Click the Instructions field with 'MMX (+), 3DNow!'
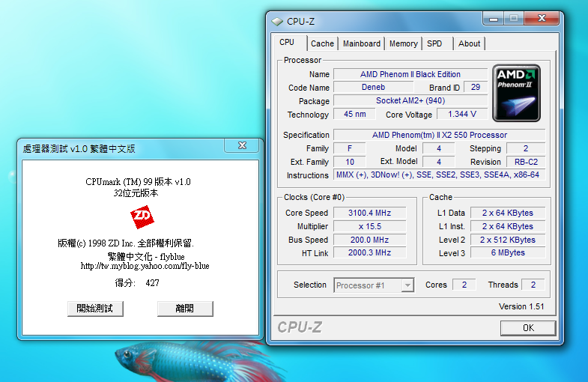The width and height of the screenshot is (588, 382). [440, 175]
